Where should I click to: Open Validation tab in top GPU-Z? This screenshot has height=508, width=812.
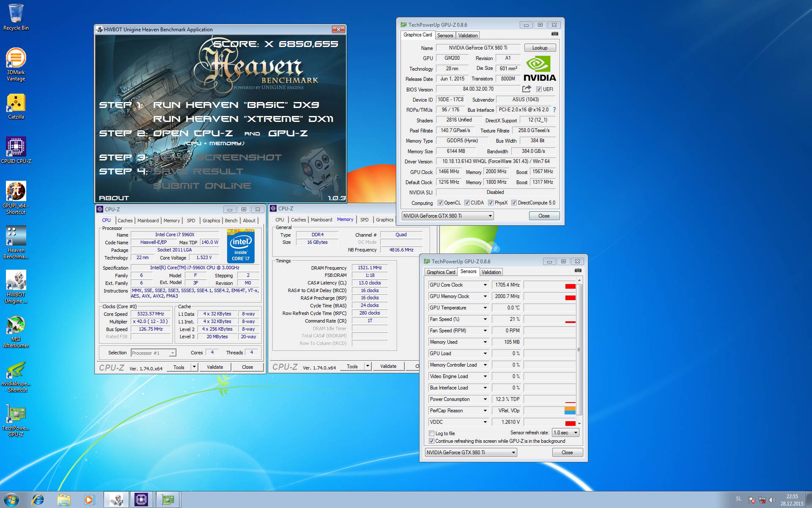point(468,36)
